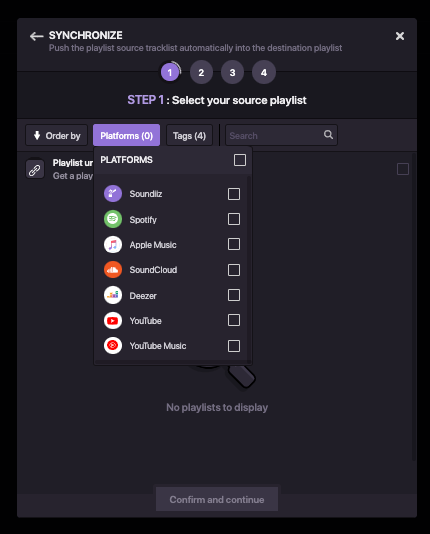Click the Soundiiz platform icon
430x534 pixels.
coord(113,194)
